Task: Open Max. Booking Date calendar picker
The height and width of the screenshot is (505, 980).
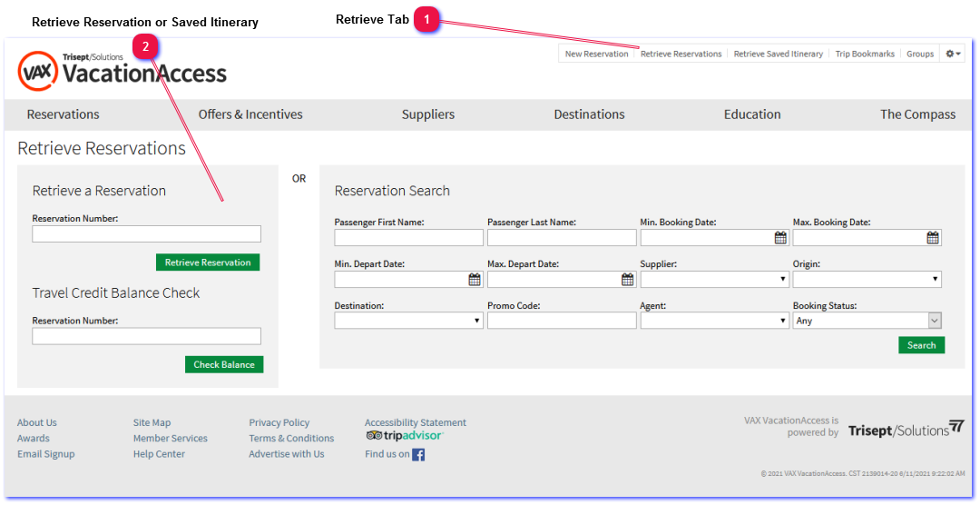Action: click(933, 238)
